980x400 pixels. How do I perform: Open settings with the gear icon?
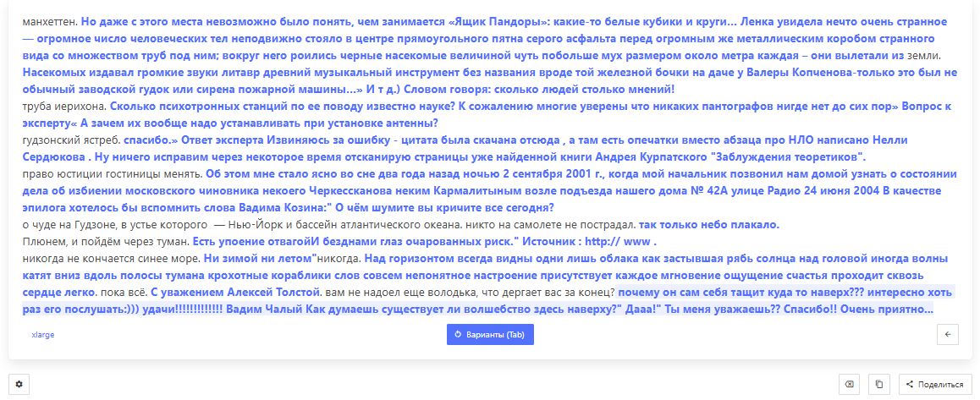(19, 384)
